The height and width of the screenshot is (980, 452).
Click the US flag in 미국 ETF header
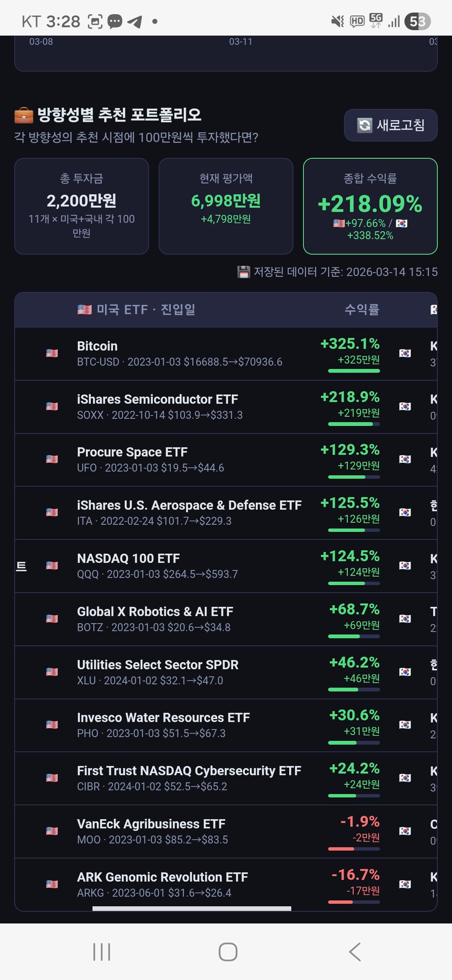pos(85,309)
